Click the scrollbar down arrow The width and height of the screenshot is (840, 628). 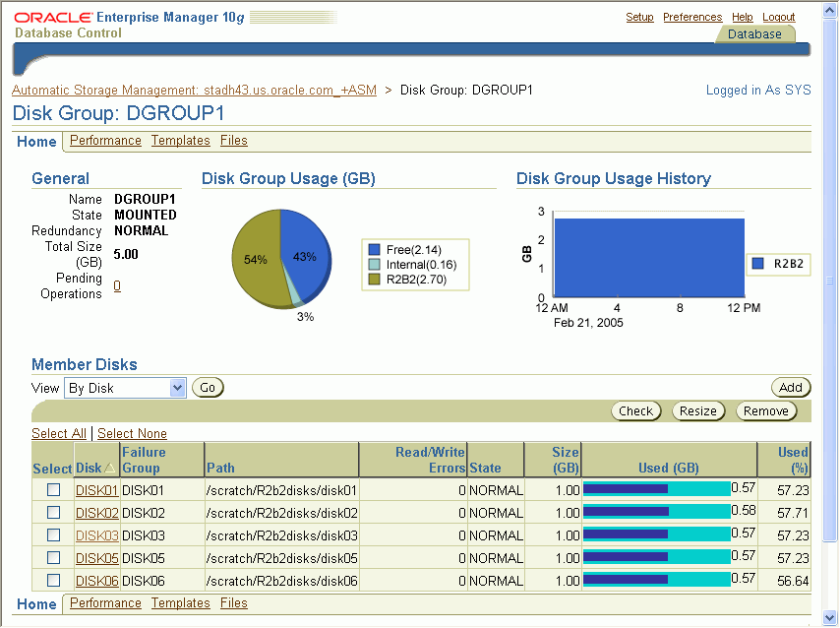(x=831, y=618)
